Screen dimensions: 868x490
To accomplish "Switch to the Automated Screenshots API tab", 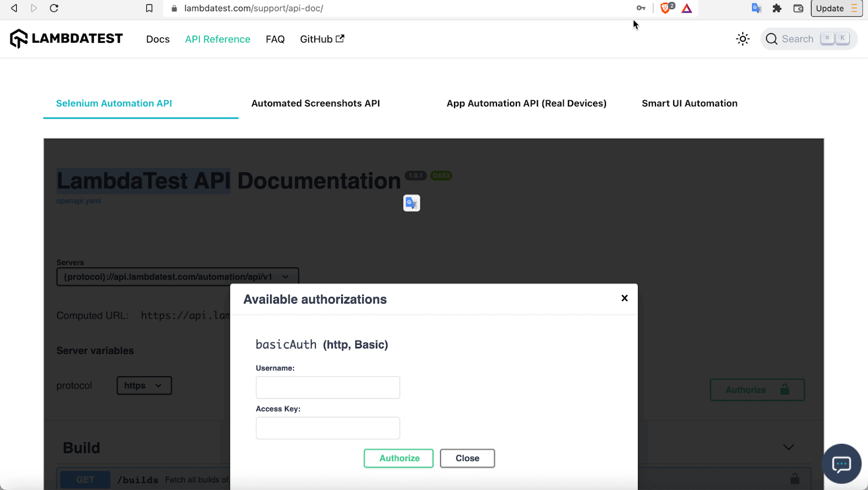I will 316,103.
